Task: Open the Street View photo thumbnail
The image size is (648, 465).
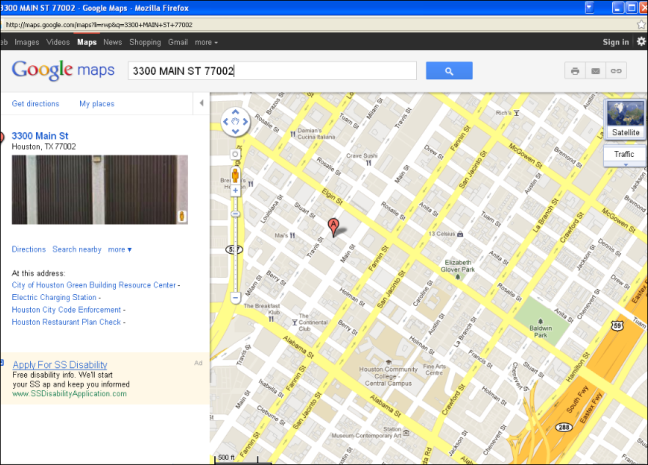Action: (100, 190)
